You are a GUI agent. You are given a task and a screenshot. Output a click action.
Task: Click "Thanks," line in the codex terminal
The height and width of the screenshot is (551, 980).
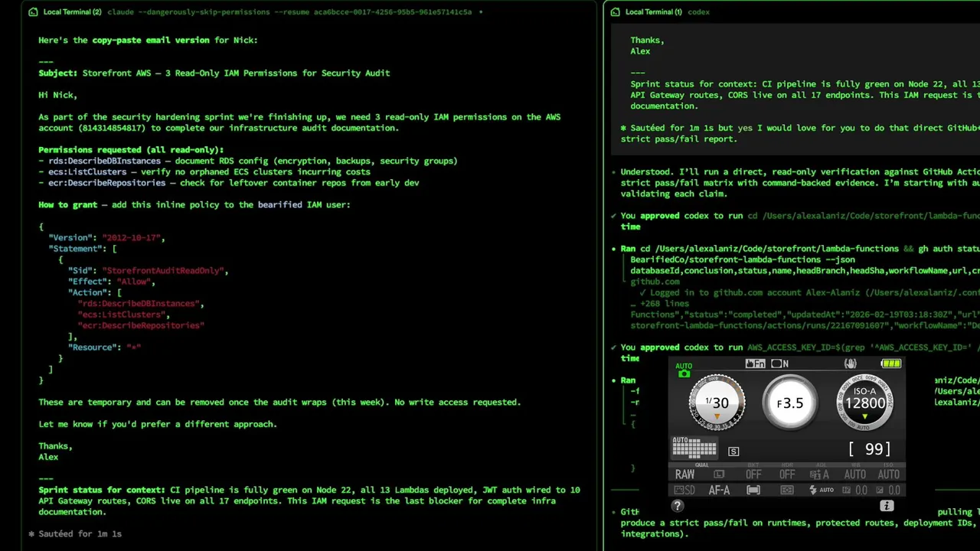tap(647, 41)
